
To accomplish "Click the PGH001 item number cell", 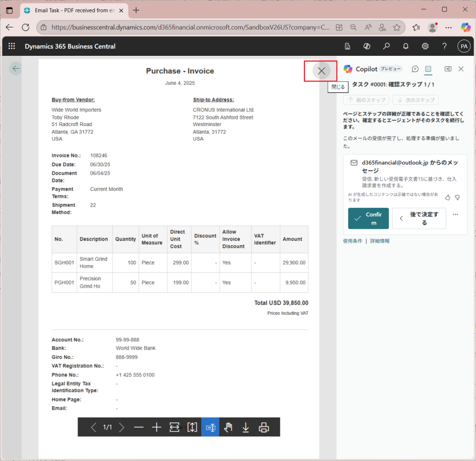I will (64, 283).
